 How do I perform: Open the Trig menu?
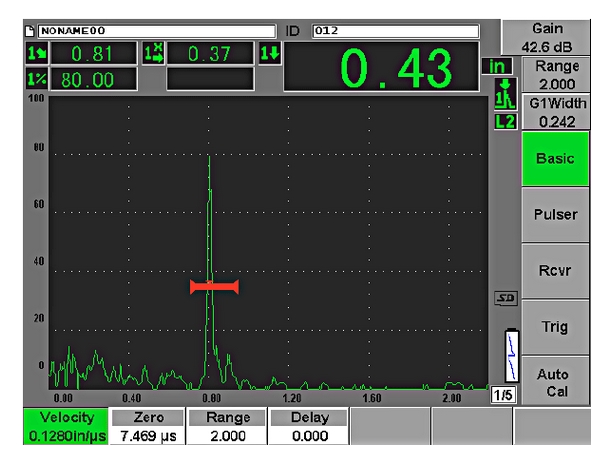[555, 327]
